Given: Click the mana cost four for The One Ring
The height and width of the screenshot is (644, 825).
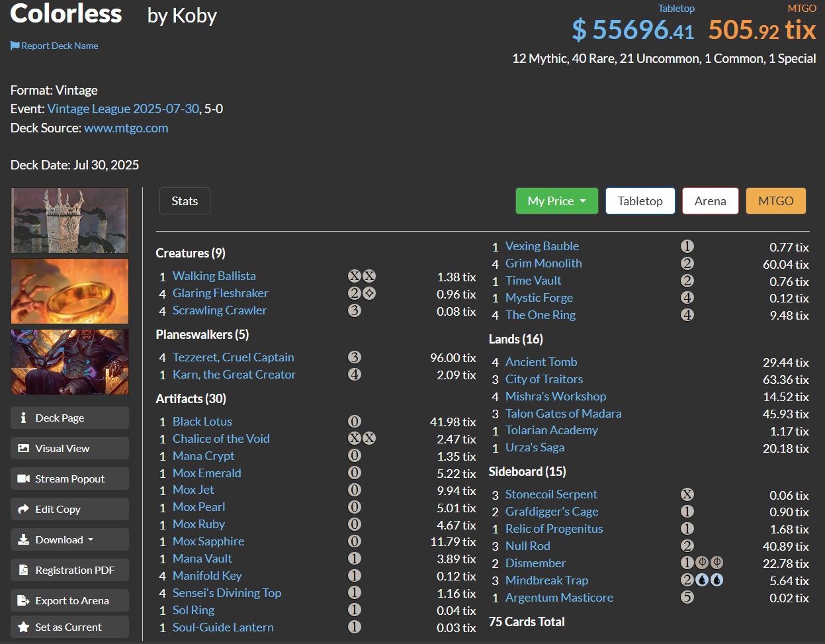Looking at the screenshot, I should [x=687, y=315].
